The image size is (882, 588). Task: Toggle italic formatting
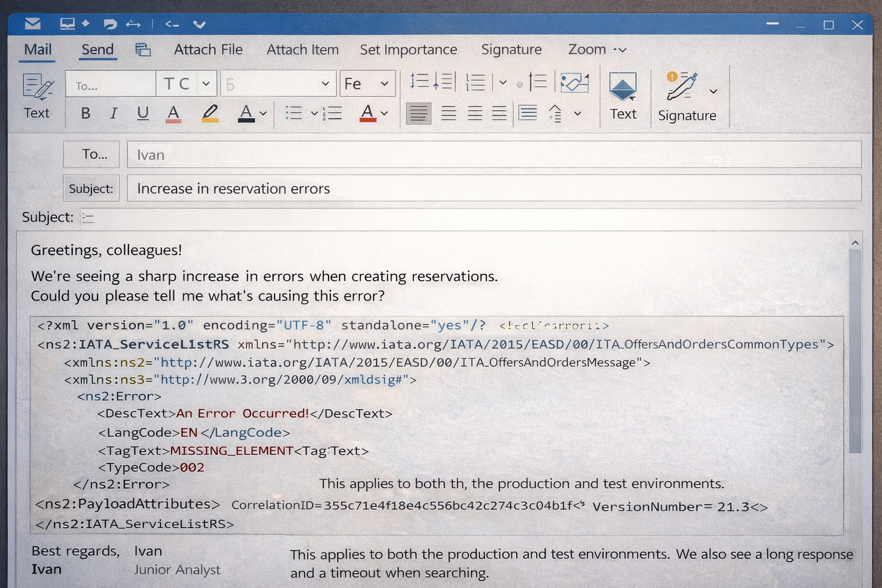pyautogui.click(x=114, y=113)
